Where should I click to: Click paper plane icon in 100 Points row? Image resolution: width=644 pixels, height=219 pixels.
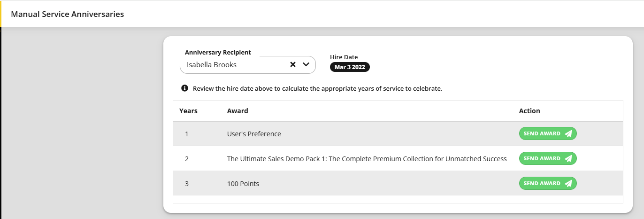tap(568, 184)
